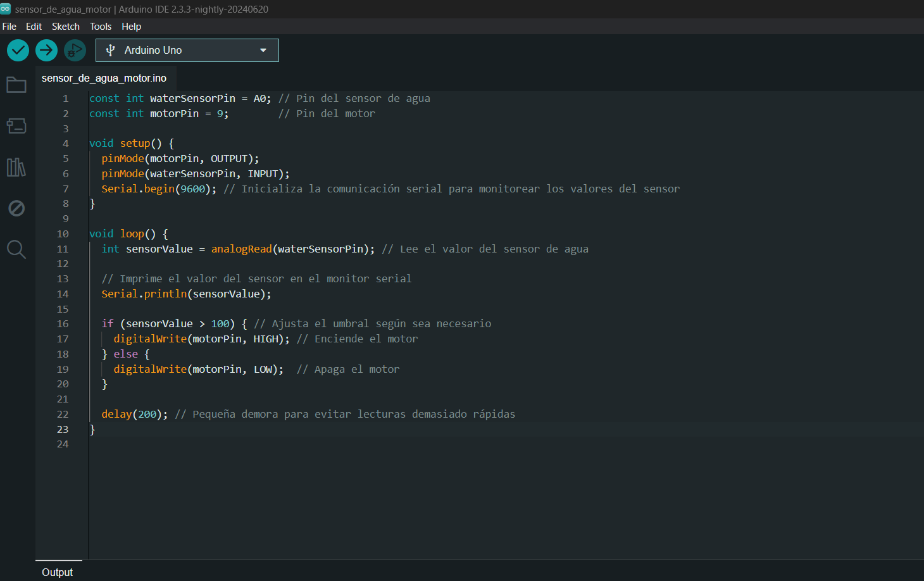Click 'Serial.begin(9600);' statement

(159, 189)
